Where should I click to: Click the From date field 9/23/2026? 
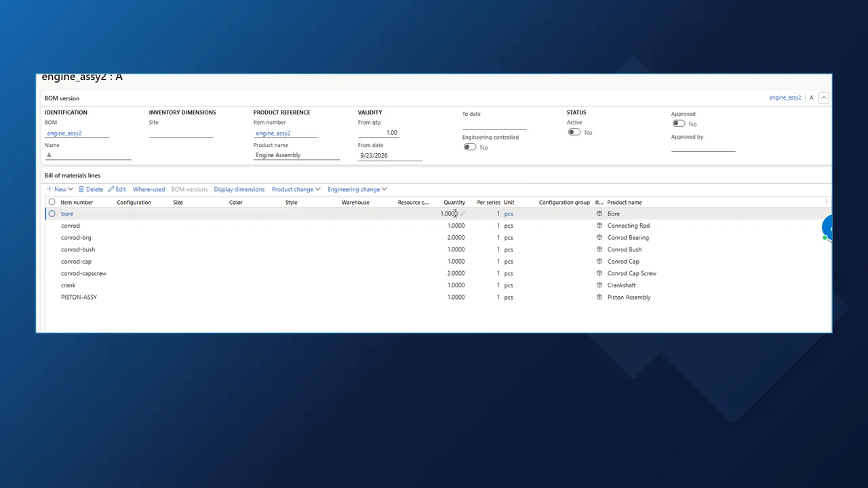click(390, 155)
